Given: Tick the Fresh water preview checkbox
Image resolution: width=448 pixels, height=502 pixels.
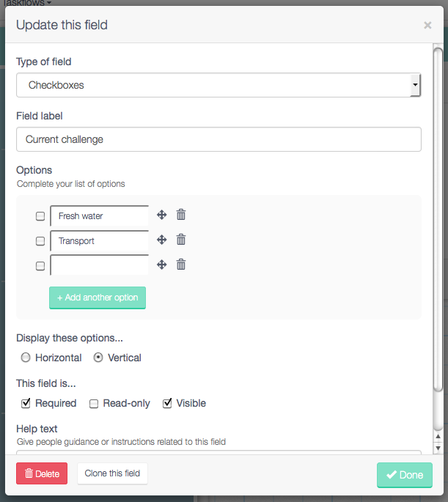Looking at the screenshot, I should (40, 216).
